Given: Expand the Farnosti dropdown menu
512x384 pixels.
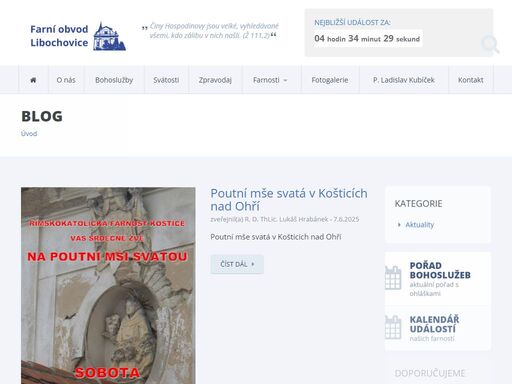Looking at the screenshot, I should coord(270,80).
